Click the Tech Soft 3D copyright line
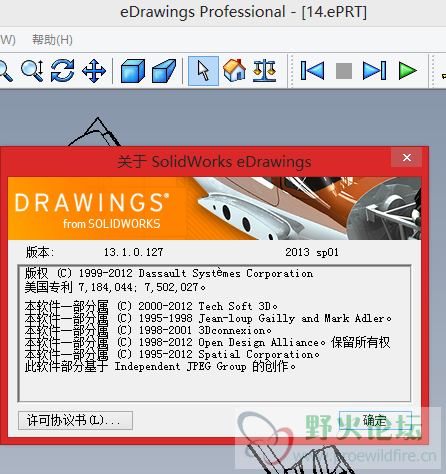Viewport: 446px width, 474px height. click(151, 306)
